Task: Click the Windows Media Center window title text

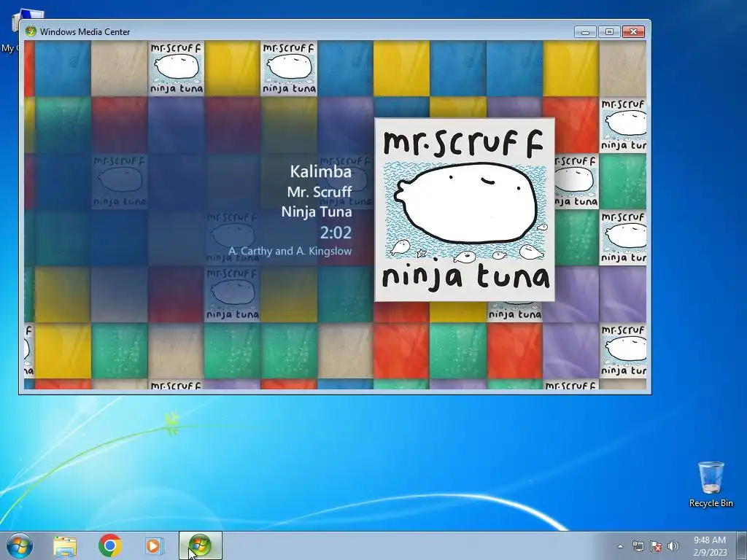Action: click(85, 32)
